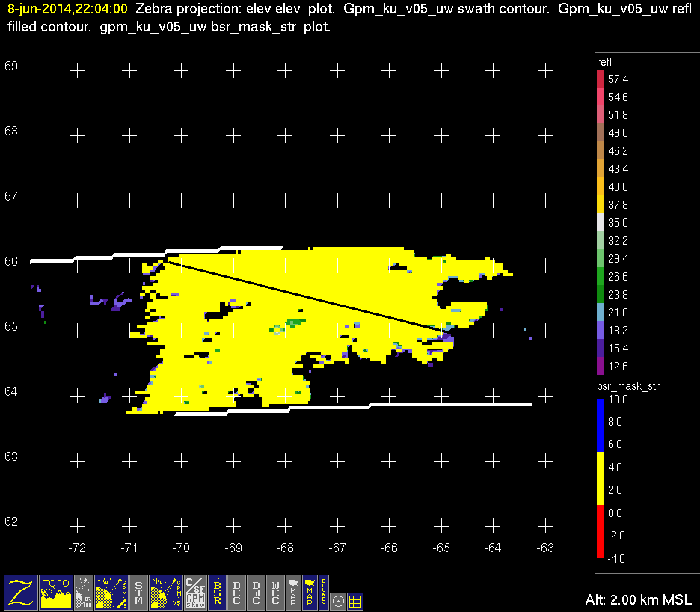Viewport: 700px width, 612px height.
Task: Toggle the IR 4km satellite icon
Action: (84, 592)
